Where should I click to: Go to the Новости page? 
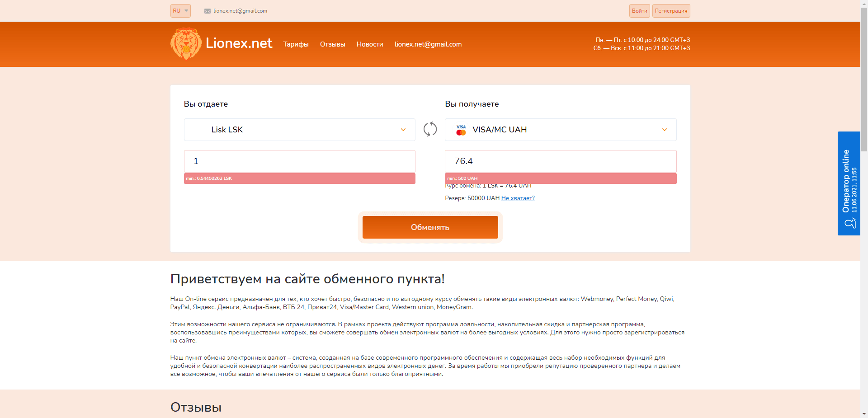(369, 44)
